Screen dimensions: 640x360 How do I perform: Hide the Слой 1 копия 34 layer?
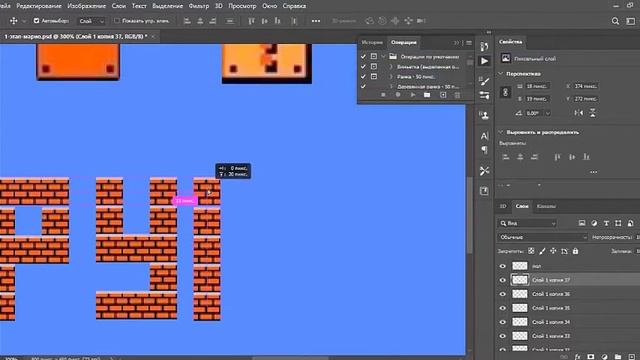point(502,322)
